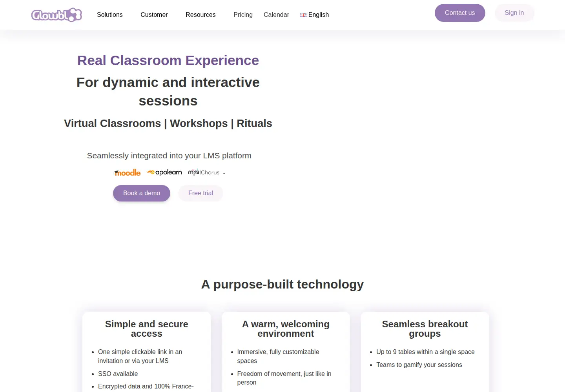Click the "A purpose-built technology" heading

click(282, 284)
